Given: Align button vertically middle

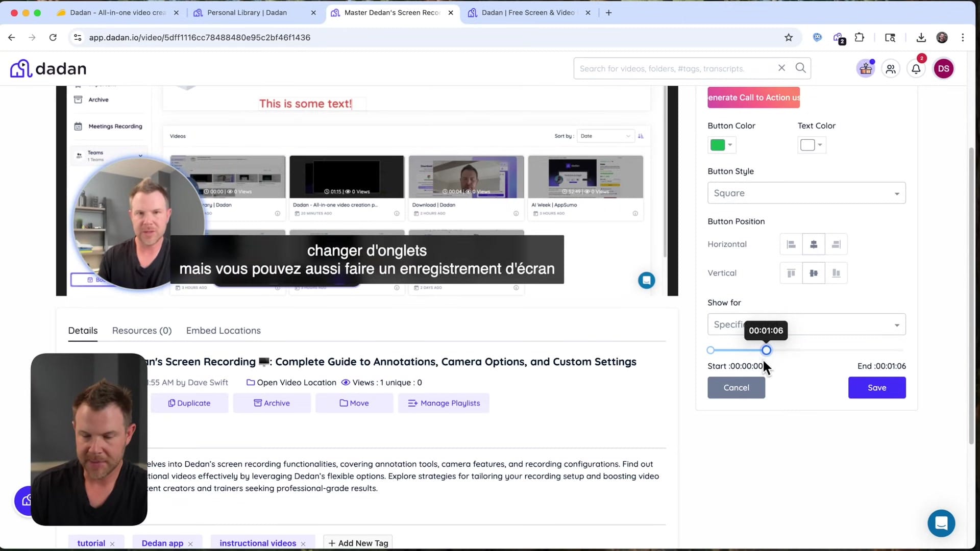Looking at the screenshot, I should (814, 273).
